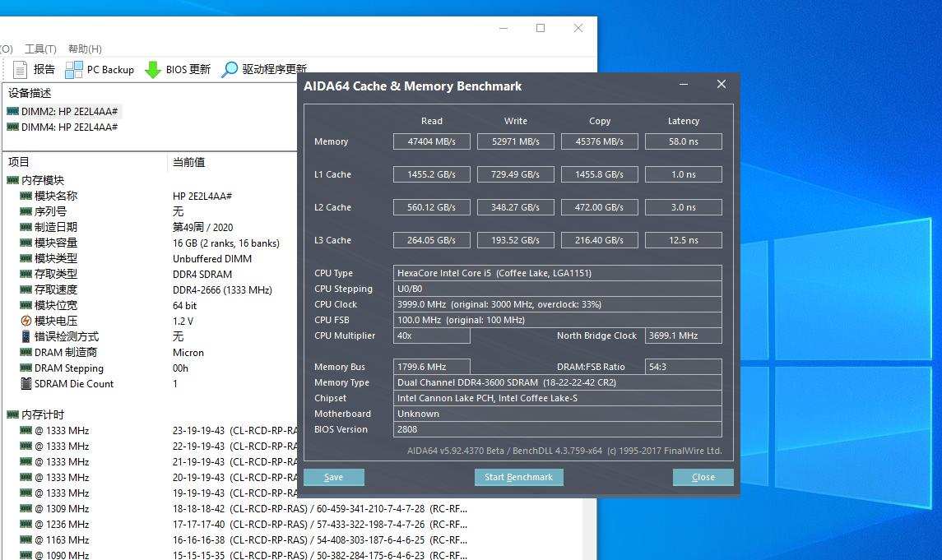The image size is (942, 560).
Task: Click the 存取类型 row icon
Action: [x=26, y=274]
